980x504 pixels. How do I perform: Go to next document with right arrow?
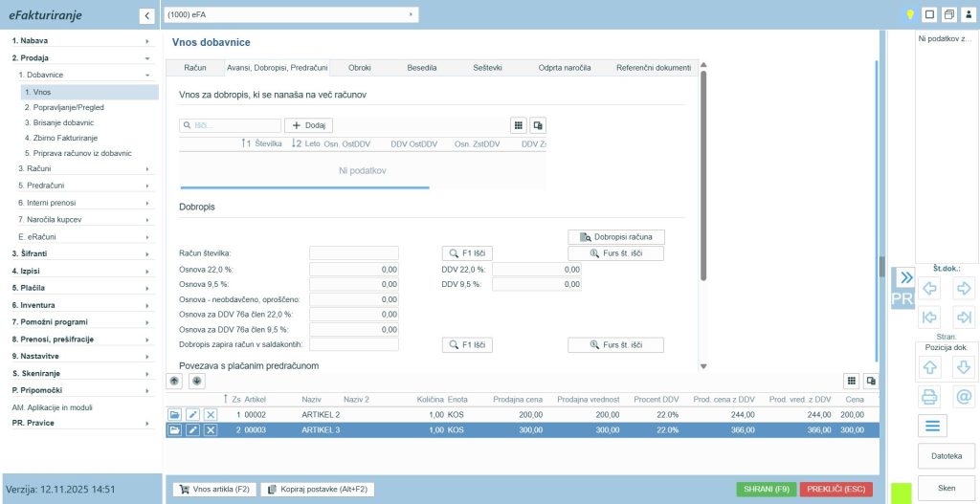pos(964,288)
